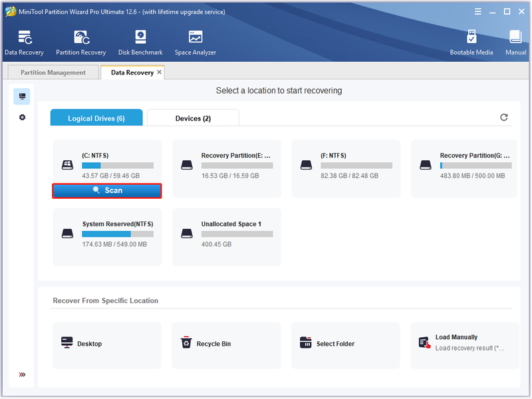The image size is (532, 399).
Task: Open Data Recovery from the top toolbar
Action: tap(24, 43)
